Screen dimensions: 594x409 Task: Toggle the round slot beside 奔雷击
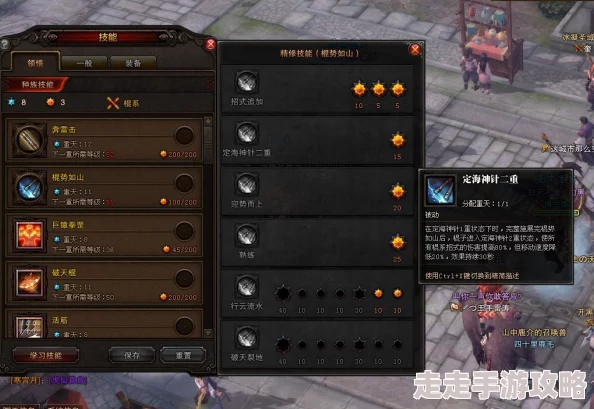point(184,136)
